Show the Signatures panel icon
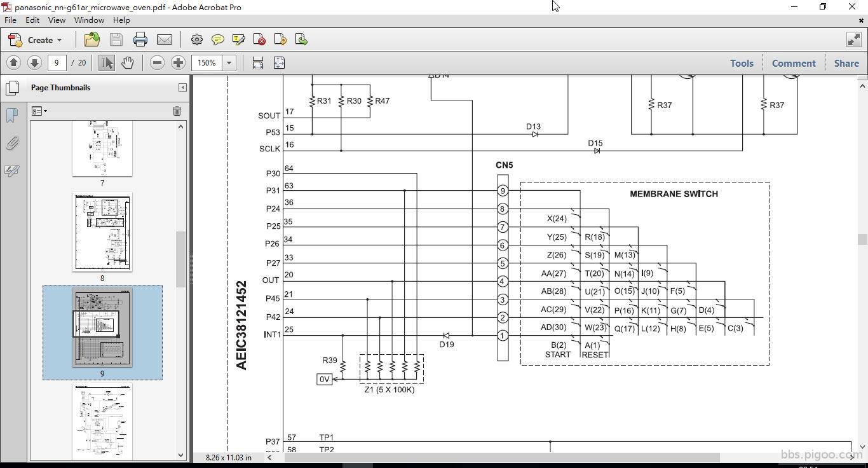 click(12, 170)
